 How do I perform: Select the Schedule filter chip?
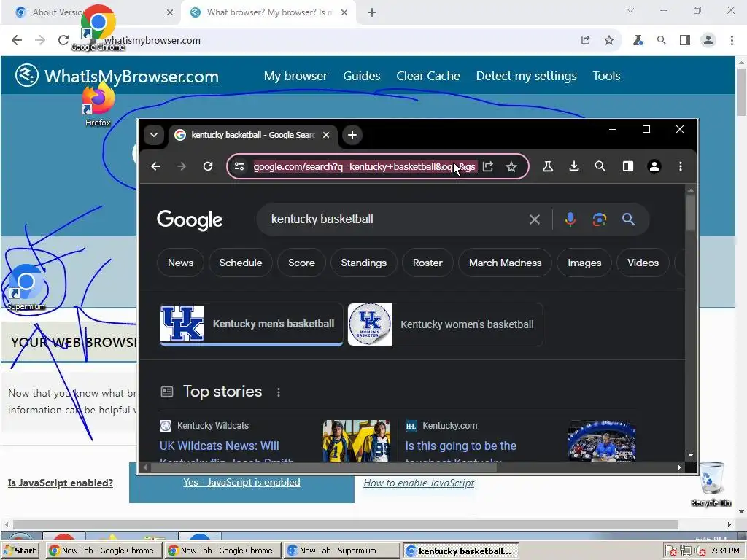(241, 262)
